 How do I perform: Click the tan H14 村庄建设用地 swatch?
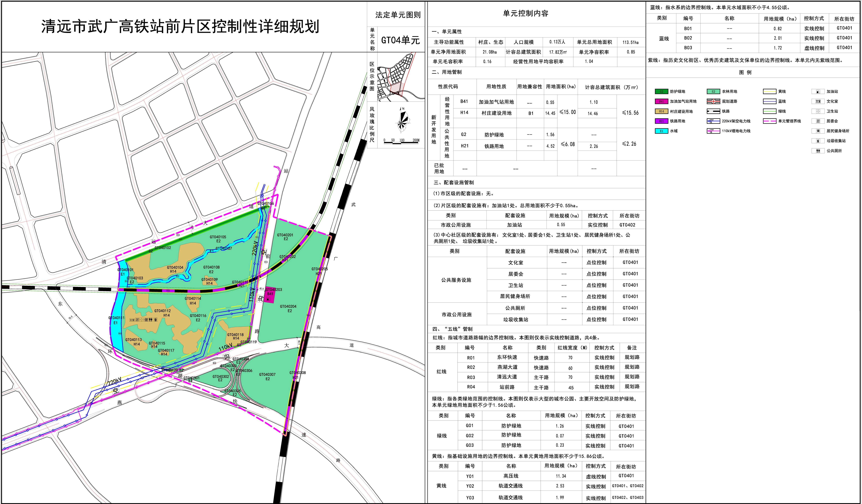[661, 111]
